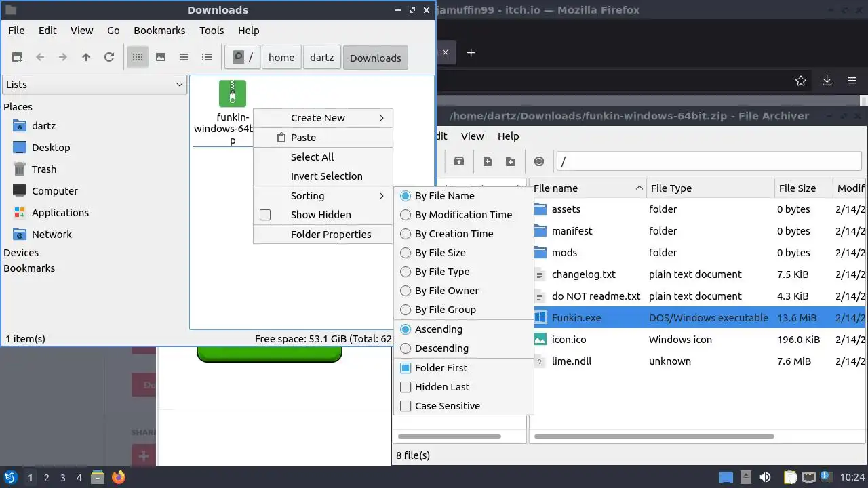This screenshot has width=868, height=488.
Task: Select Funkin.exe row in the archive
Action: point(698,318)
